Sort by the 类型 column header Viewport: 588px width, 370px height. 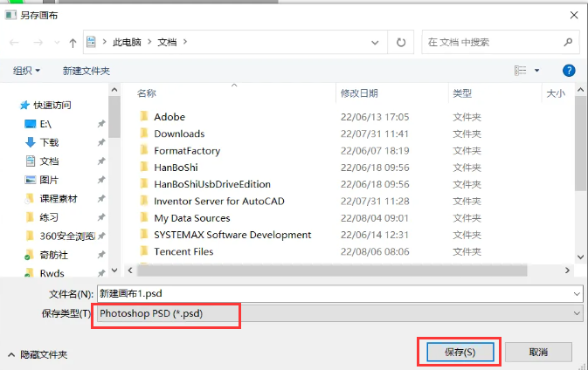click(462, 93)
